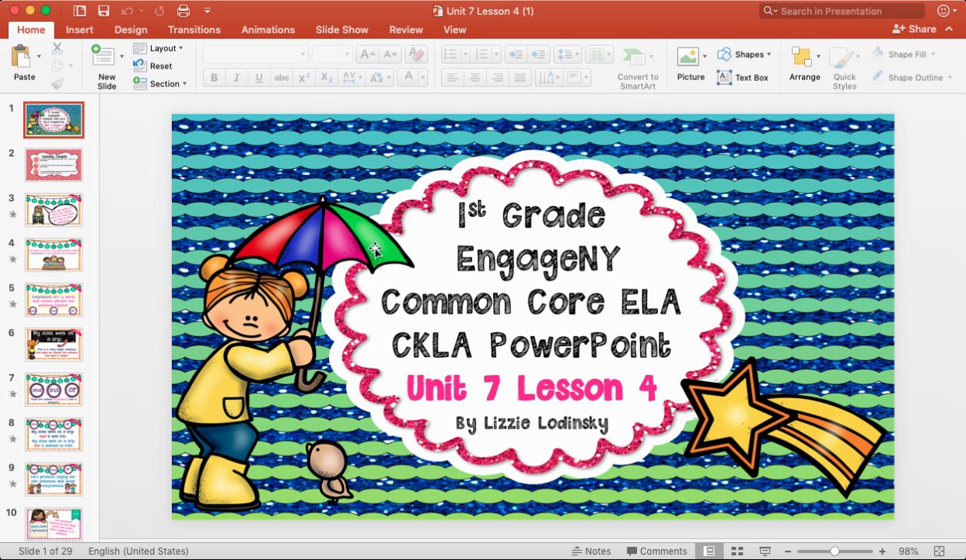Image resolution: width=966 pixels, height=560 pixels.
Task: Open the font name combo box
Action: (x=256, y=54)
